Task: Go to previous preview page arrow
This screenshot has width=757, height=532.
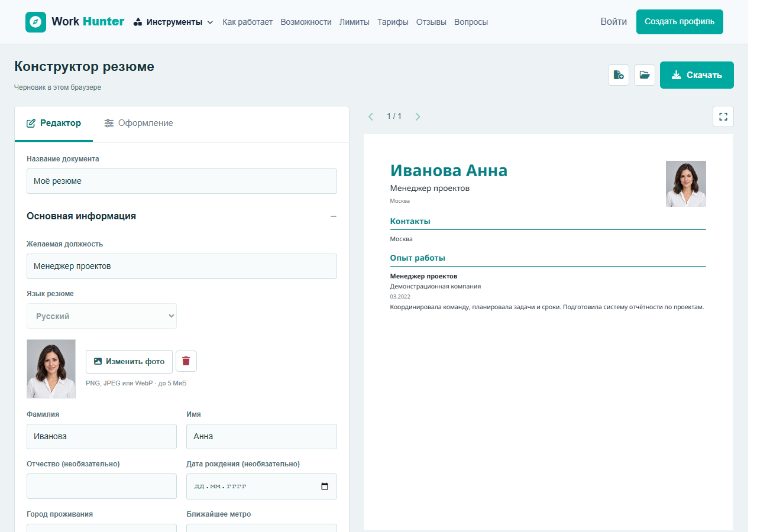Action: 371,116
